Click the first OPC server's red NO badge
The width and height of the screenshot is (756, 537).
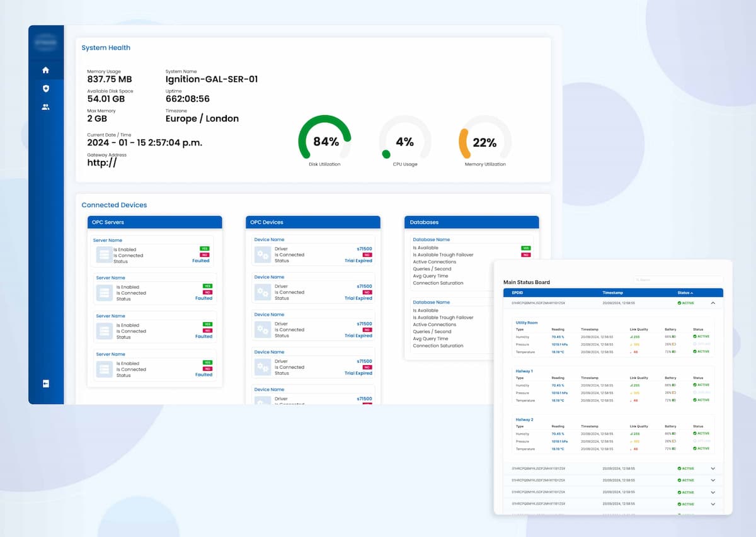click(205, 255)
